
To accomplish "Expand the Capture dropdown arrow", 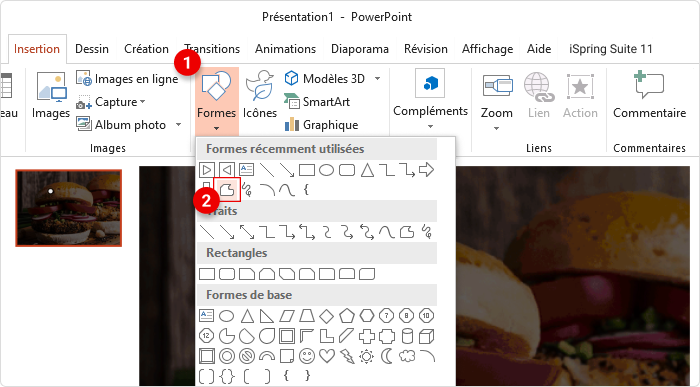I will pyautogui.click(x=143, y=102).
